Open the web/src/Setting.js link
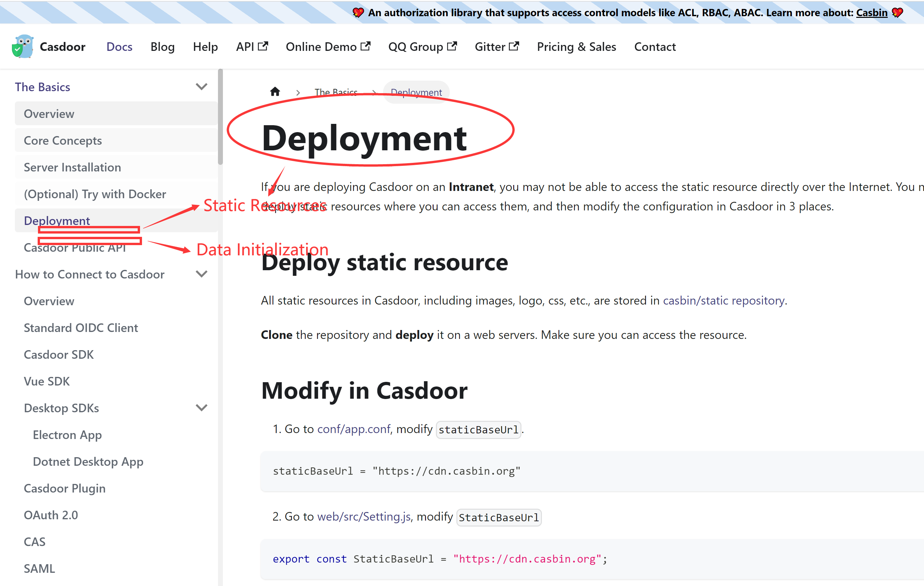The width and height of the screenshot is (924, 586). point(364,517)
